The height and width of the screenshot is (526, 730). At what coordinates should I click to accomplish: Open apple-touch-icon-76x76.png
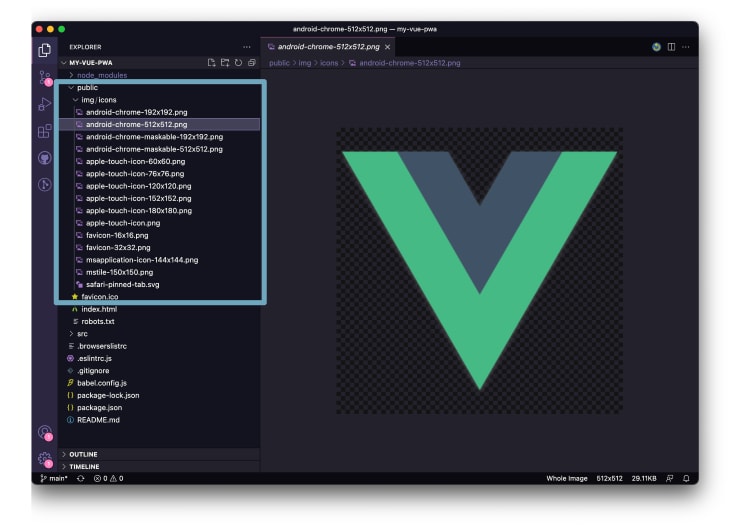click(160, 174)
